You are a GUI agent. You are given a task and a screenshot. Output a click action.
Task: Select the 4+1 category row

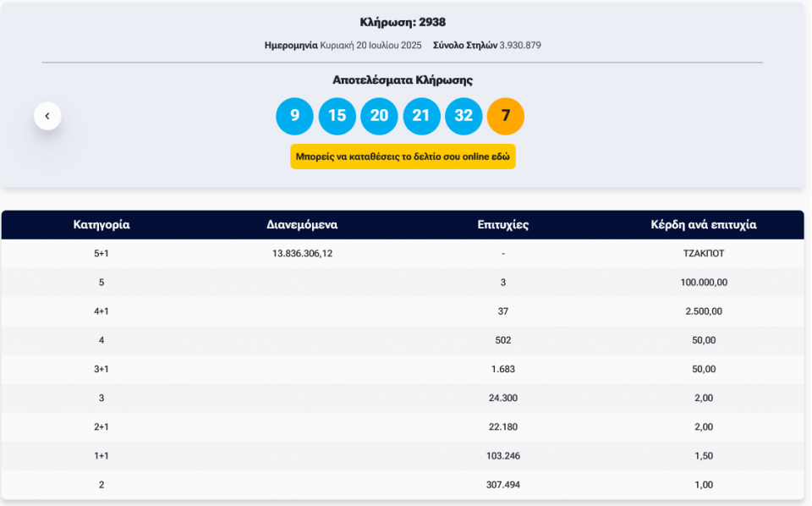(101, 311)
